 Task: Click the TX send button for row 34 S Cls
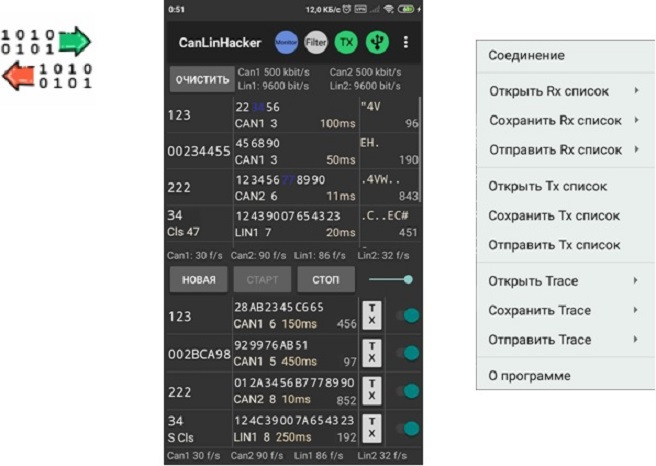coord(372,428)
